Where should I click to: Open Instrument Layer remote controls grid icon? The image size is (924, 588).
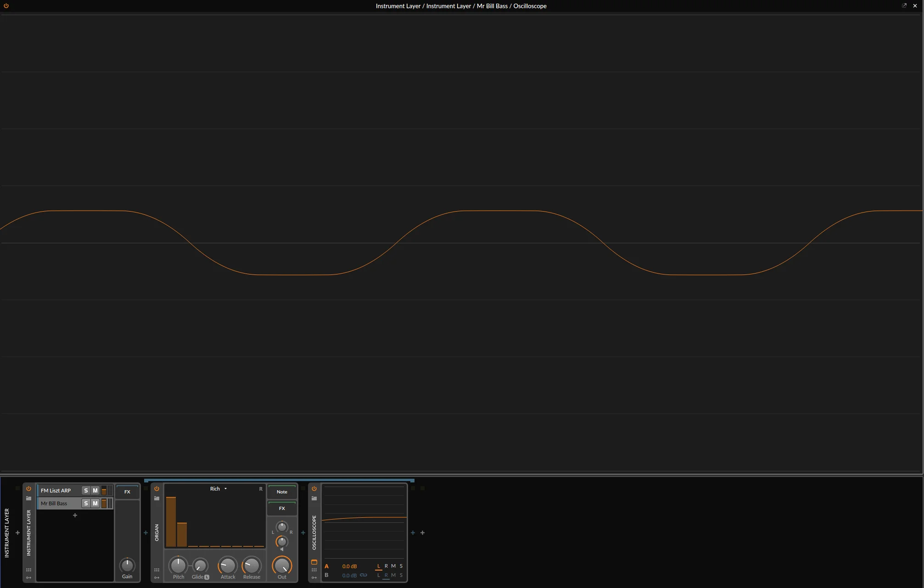[28, 570]
